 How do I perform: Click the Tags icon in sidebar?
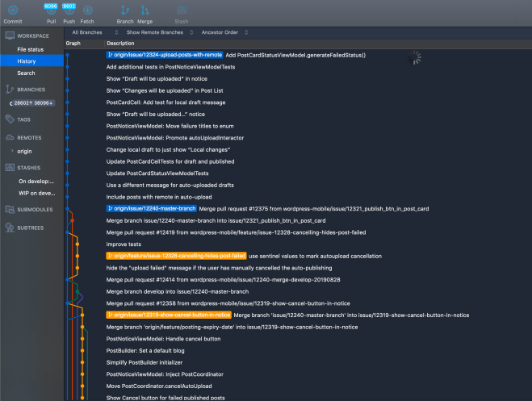pos(10,119)
